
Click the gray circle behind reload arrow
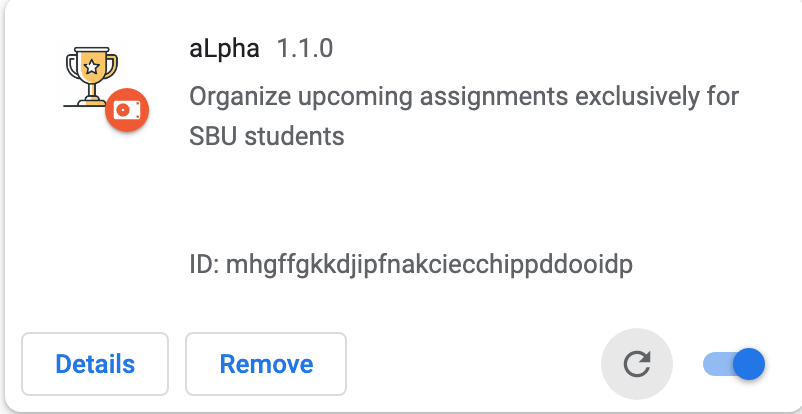click(x=637, y=364)
